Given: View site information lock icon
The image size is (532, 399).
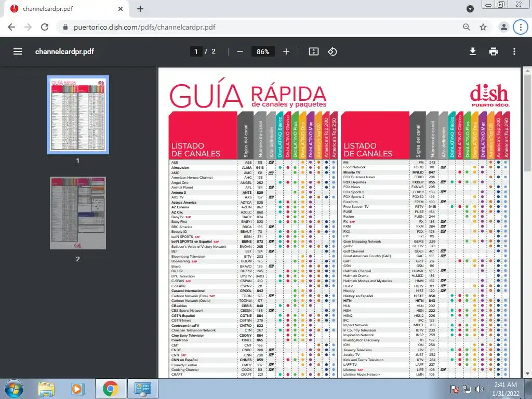Looking at the screenshot, I should pyautogui.click(x=65, y=27).
